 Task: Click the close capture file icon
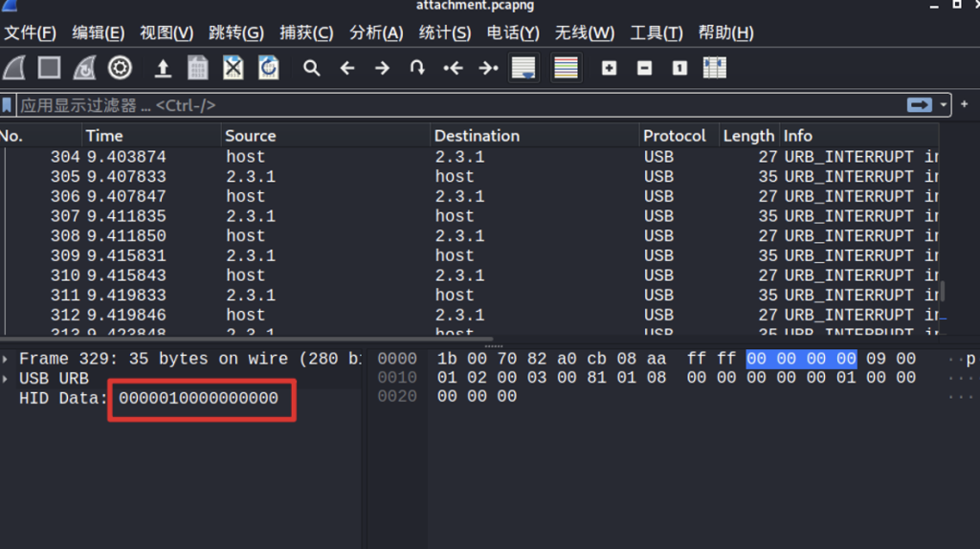pyautogui.click(x=234, y=68)
